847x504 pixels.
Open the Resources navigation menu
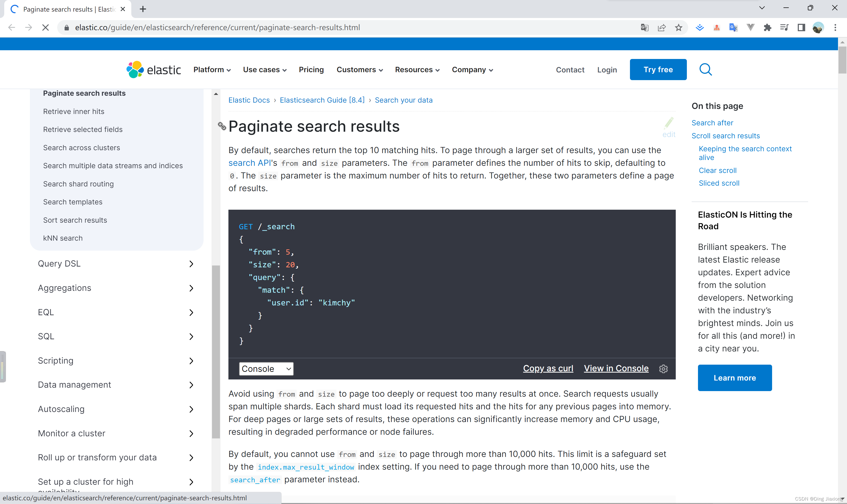(x=417, y=70)
